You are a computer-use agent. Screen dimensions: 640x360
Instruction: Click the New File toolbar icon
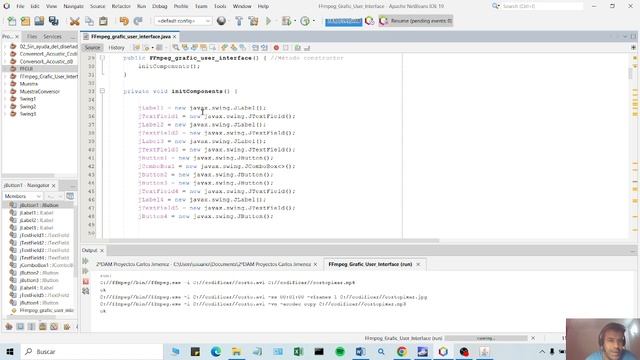tap(12, 21)
